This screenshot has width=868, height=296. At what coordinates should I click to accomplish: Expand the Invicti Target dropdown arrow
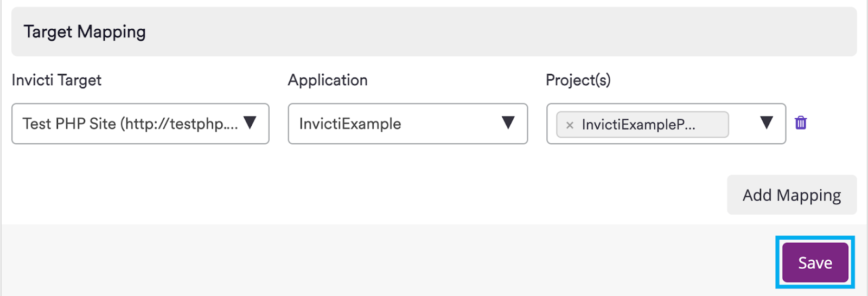(250, 123)
